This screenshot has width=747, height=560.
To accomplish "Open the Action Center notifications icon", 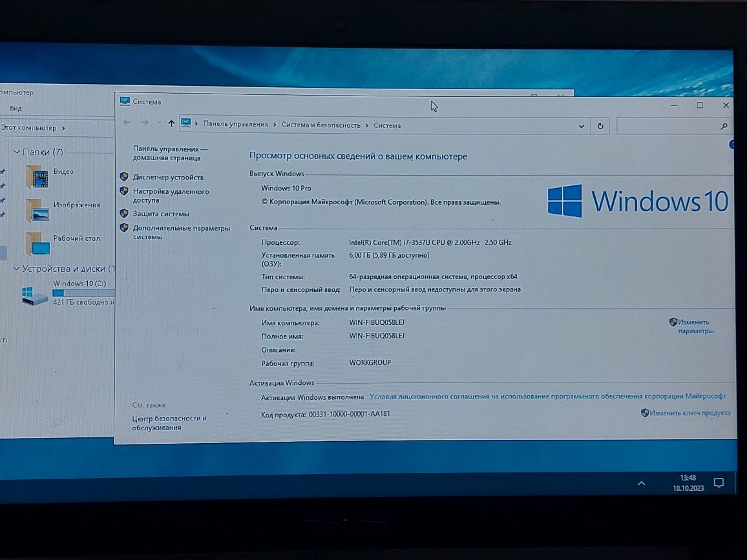I will (719, 483).
